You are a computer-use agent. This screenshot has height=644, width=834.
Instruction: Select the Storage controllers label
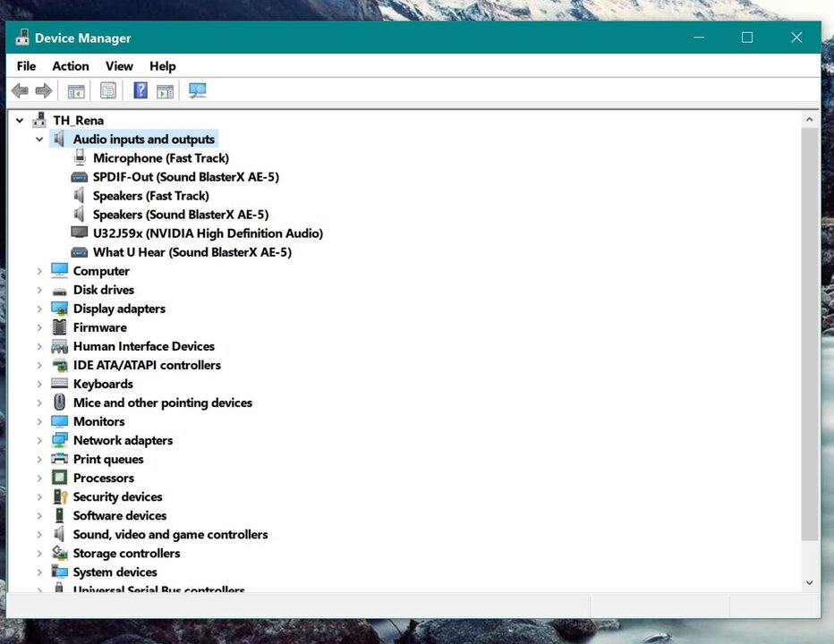coord(126,553)
